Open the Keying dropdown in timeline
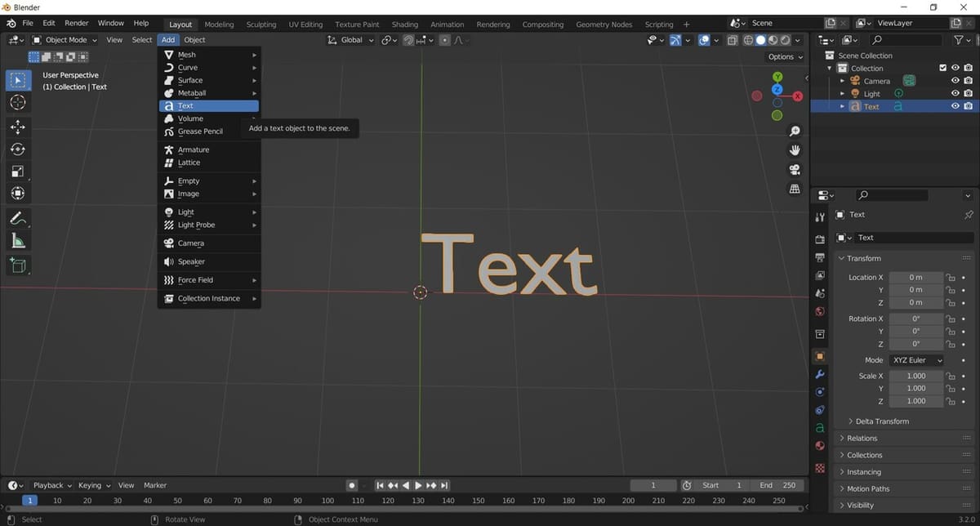This screenshot has width=980, height=526. [94, 485]
